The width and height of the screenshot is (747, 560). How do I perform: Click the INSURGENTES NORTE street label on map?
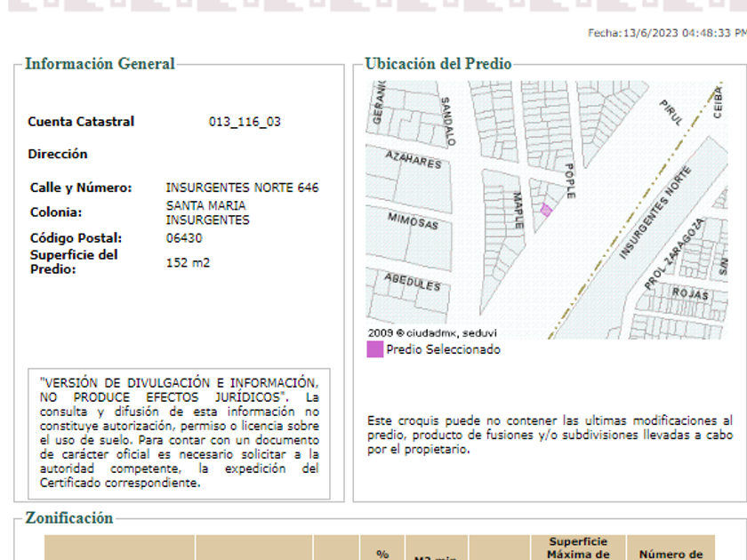[655, 212]
